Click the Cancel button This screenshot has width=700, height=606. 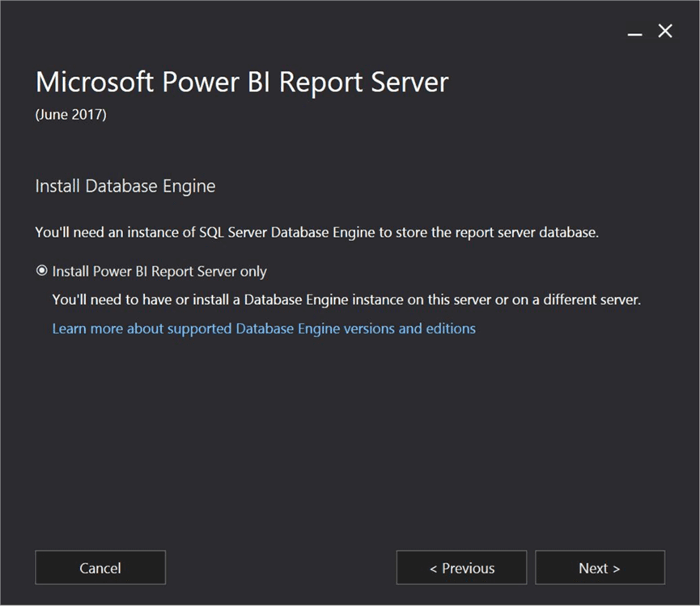100,568
